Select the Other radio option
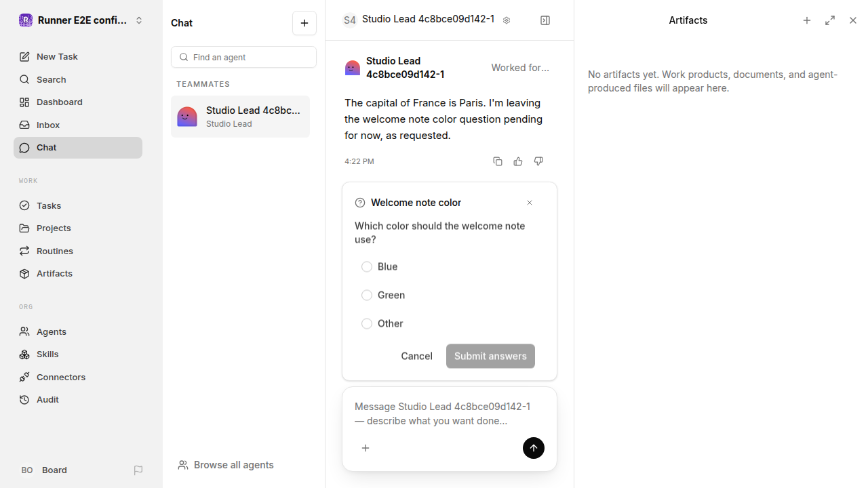Viewport: 868px width, 488px height. [367, 324]
